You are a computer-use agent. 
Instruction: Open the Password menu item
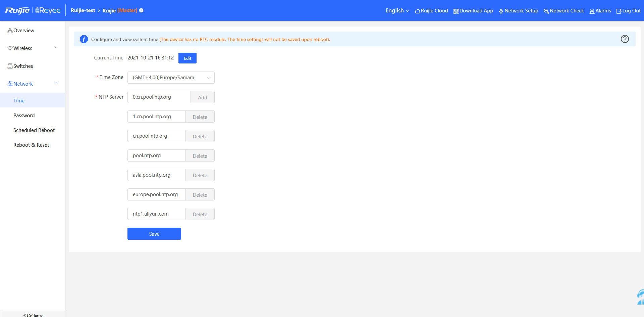click(x=24, y=115)
